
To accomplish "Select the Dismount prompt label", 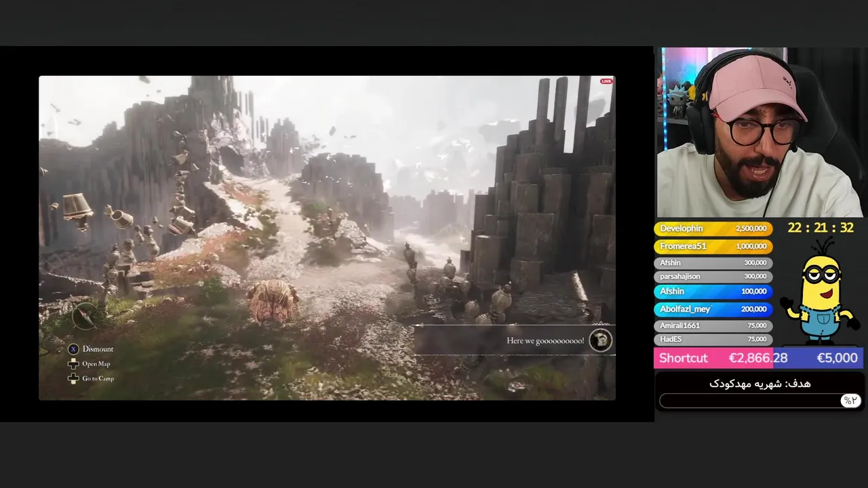I will pos(98,349).
